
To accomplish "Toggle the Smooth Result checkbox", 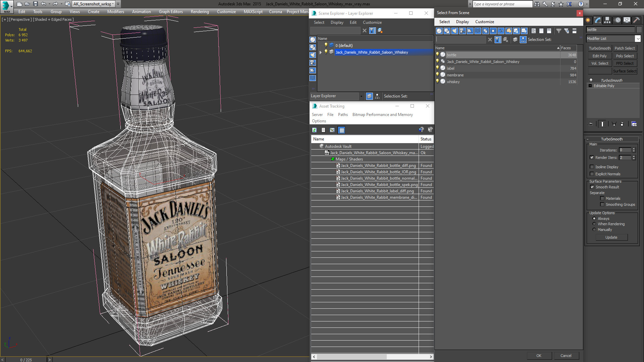I will point(592,187).
